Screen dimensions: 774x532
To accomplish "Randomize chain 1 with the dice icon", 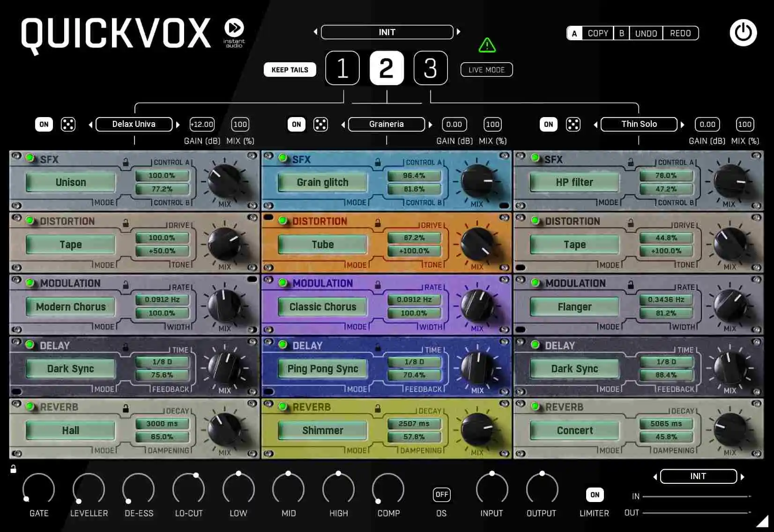I will click(68, 124).
